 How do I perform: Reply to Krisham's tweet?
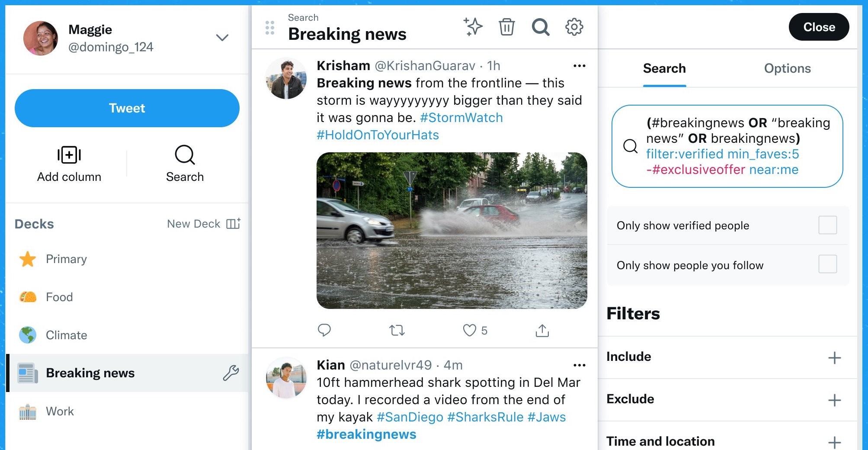pos(324,331)
